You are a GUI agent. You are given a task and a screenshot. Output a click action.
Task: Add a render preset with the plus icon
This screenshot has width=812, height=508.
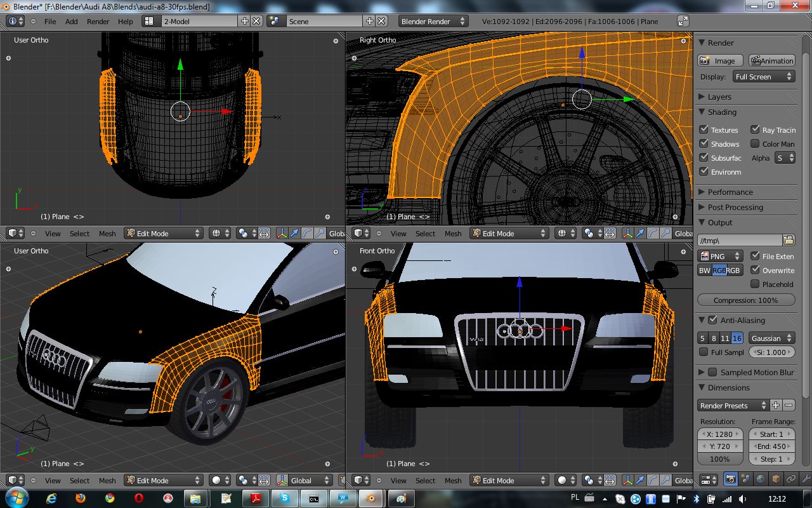click(776, 405)
